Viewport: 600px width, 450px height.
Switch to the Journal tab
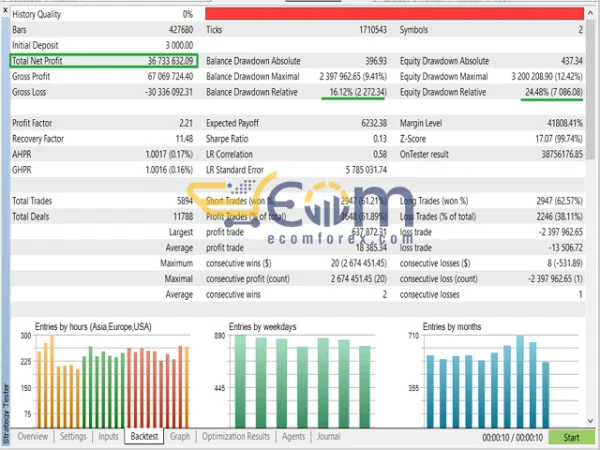328,436
